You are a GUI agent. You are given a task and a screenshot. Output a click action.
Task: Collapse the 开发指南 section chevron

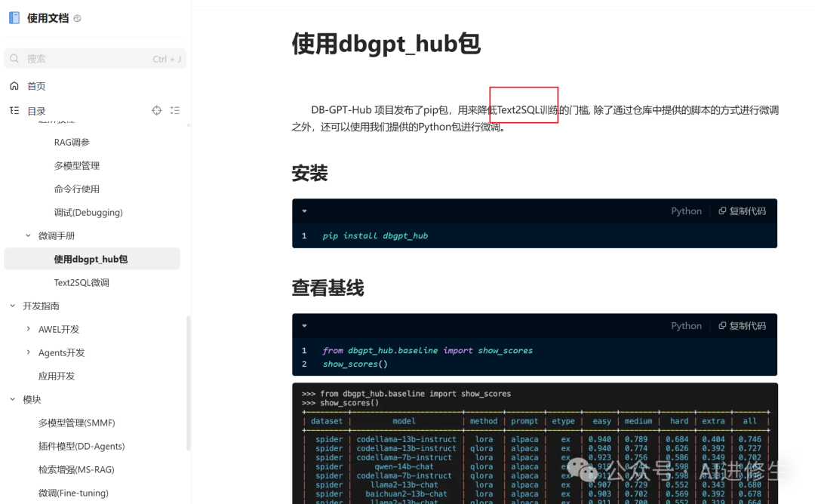[13, 306]
